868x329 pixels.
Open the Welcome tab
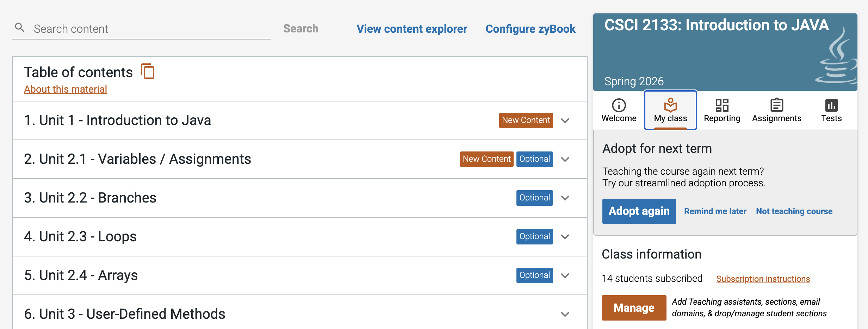[619, 110]
